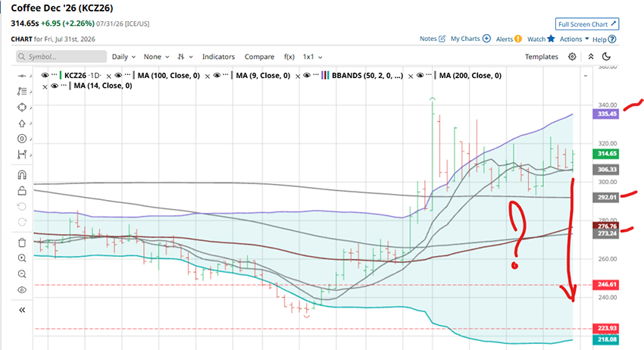Collapse the indicator legend chevron
This screenshot has height=350, width=644.
click(x=585, y=76)
